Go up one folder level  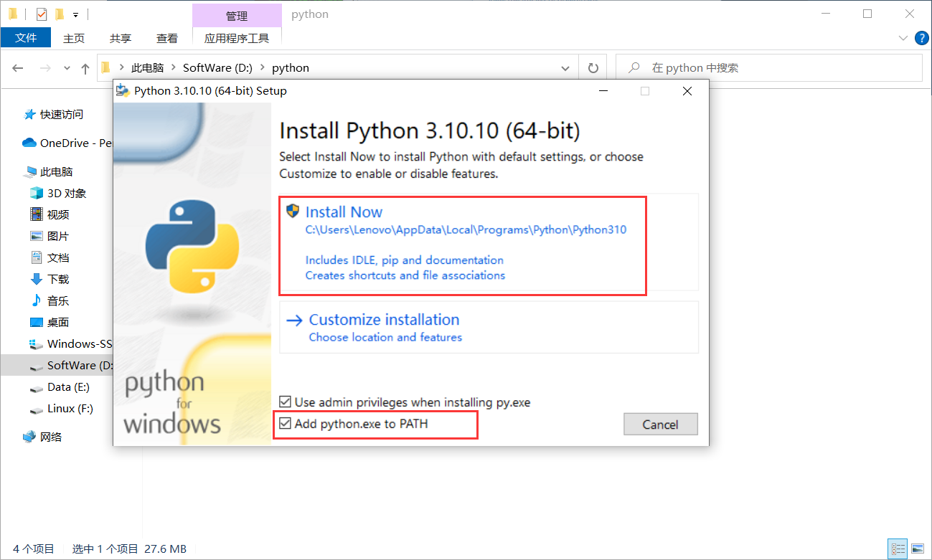tap(85, 68)
